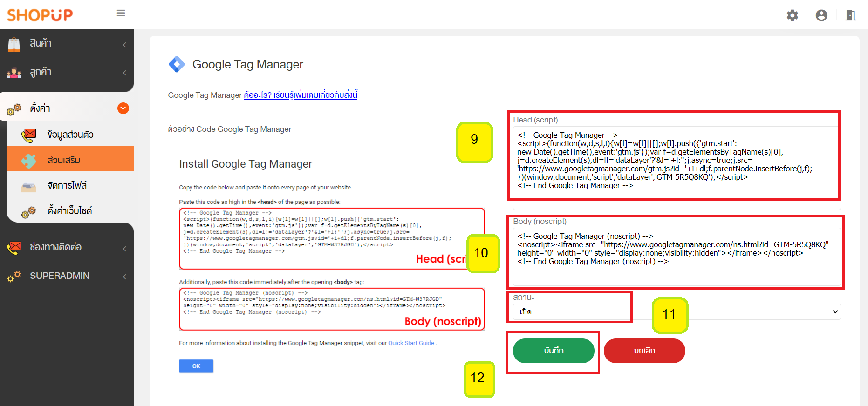Open the สินค้า sidebar menu
This screenshot has width=868, height=406.
(67, 44)
